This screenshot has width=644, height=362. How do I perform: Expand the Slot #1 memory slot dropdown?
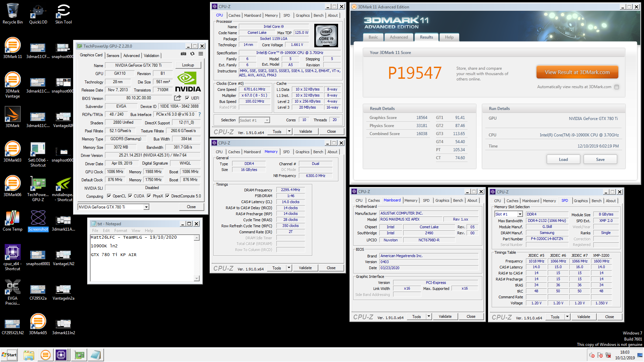(520, 214)
